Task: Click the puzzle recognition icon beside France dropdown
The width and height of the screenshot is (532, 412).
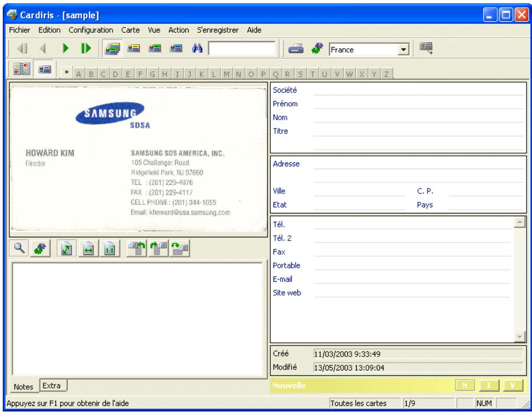Action: coord(317,48)
